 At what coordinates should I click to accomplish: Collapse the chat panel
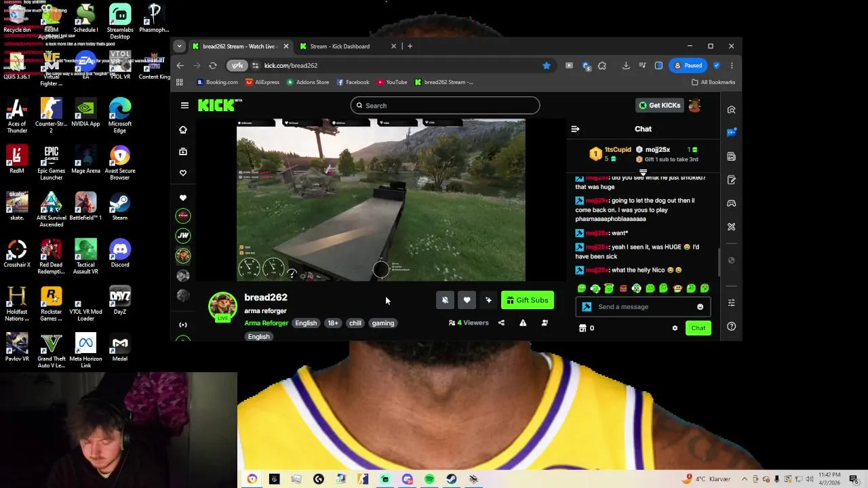point(575,129)
